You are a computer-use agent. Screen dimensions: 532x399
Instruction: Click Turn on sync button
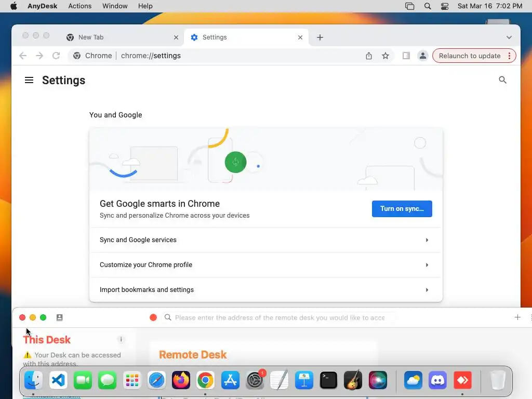pos(402,209)
